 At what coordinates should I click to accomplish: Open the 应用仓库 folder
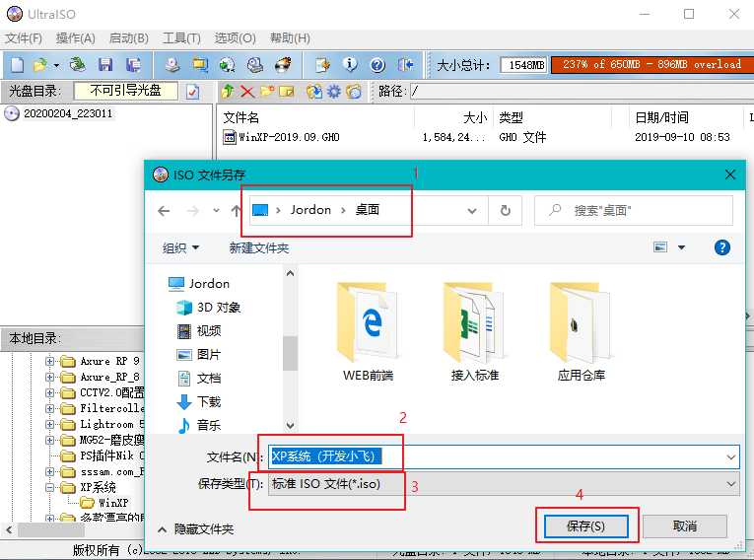tap(582, 332)
